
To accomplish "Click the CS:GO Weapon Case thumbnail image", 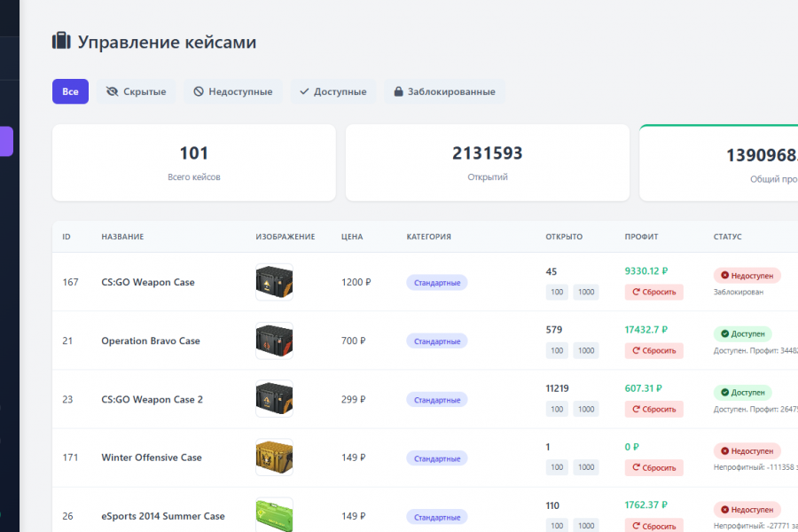I will tap(274, 282).
